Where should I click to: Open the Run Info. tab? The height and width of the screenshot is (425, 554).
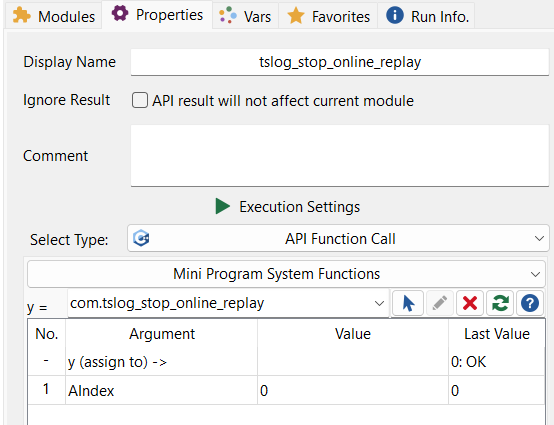coord(426,16)
